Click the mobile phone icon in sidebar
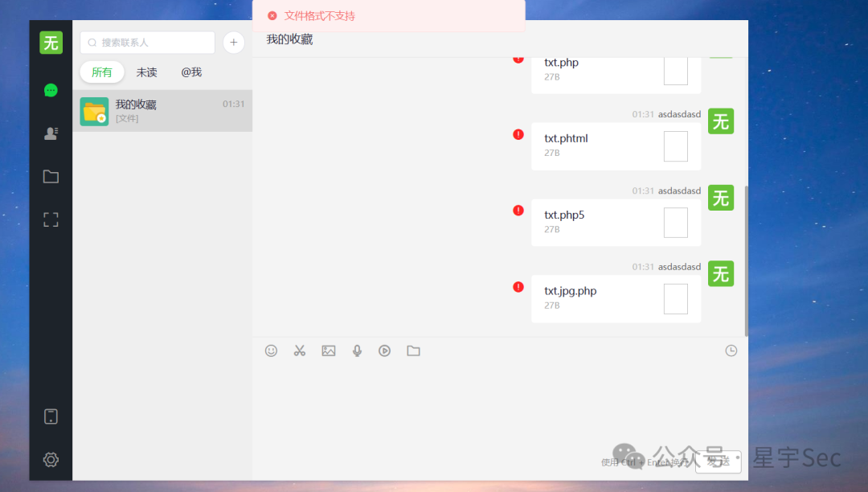This screenshot has height=492, width=868. 51,416
